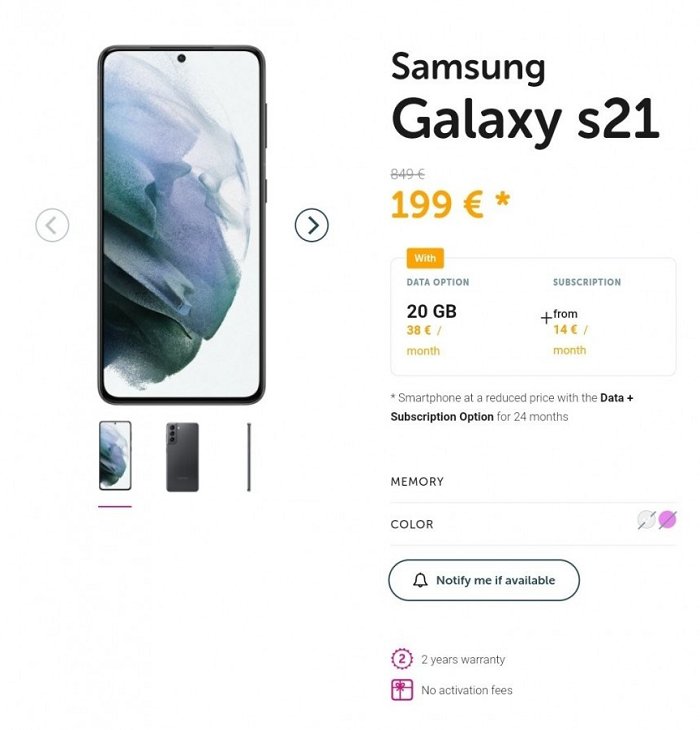Expand the COLOR section
The width and height of the screenshot is (700, 730).
[533, 524]
